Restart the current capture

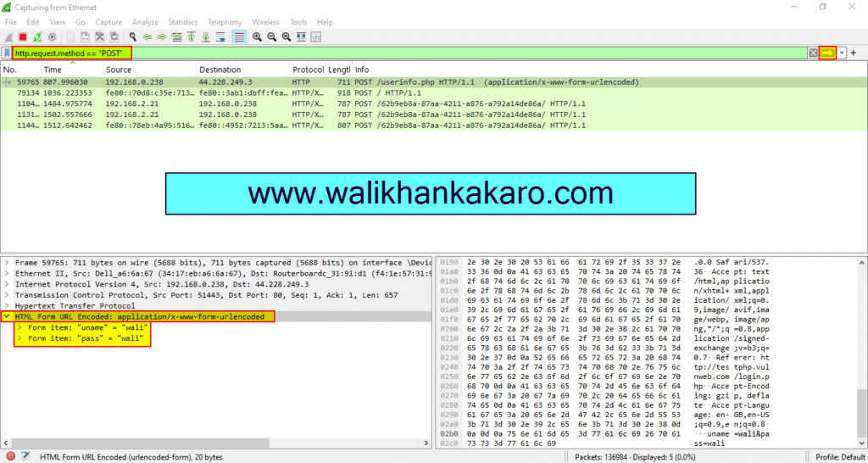click(x=37, y=37)
